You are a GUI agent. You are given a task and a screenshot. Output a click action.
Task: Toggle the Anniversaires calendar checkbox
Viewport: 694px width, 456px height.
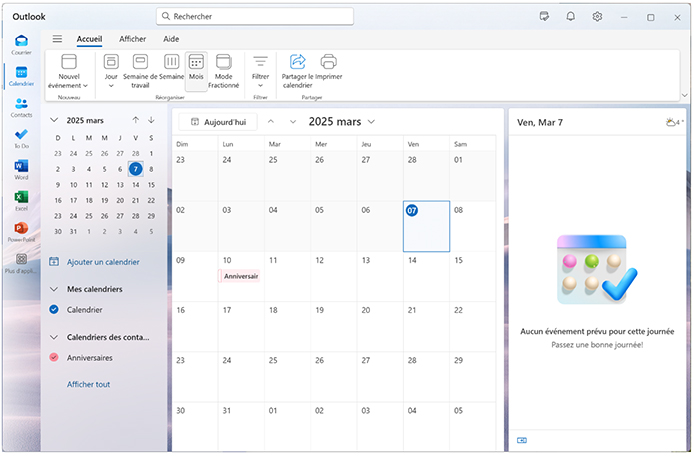coord(54,357)
